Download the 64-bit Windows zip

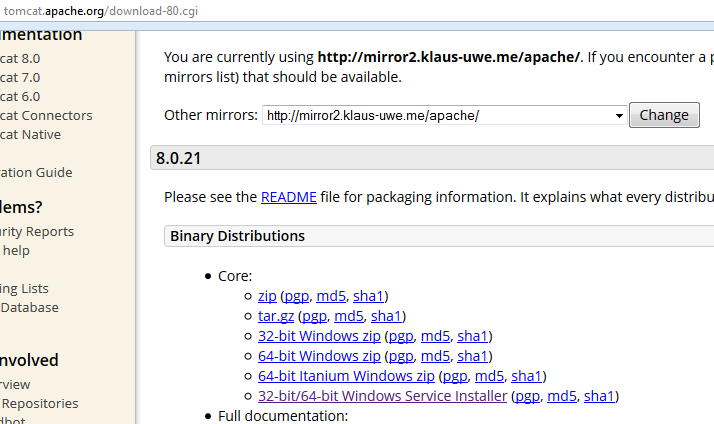pyautogui.click(x=319, y=356)
